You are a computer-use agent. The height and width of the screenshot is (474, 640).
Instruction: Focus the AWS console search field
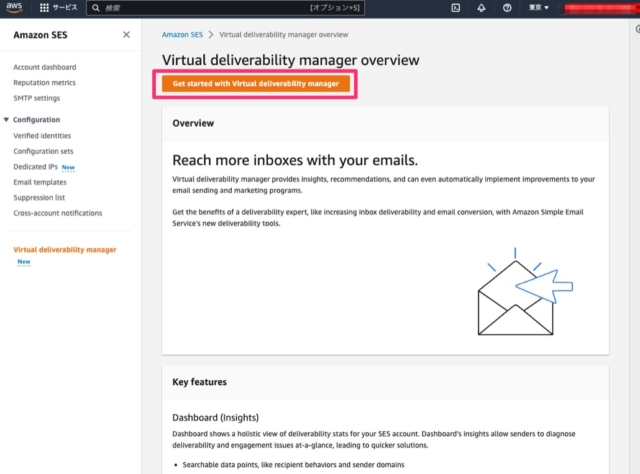225,8
